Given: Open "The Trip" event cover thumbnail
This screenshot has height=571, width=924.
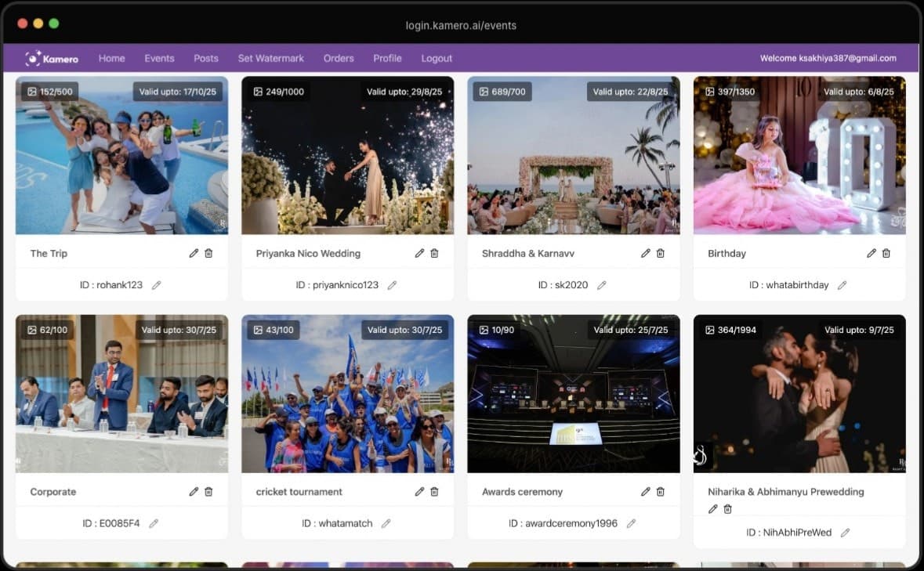Looking at the screenshot, I should tap(121, 155).
